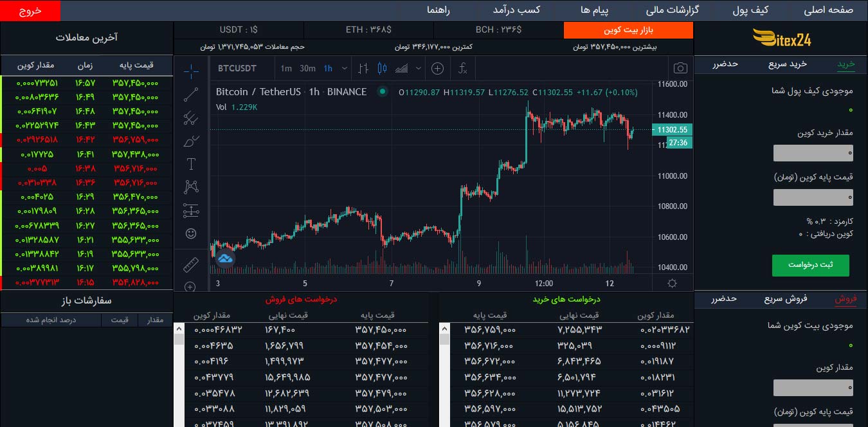Select the بازار بیت کوین market tab
This screenshot has width=868, height=427.
(x=628, y=30)
